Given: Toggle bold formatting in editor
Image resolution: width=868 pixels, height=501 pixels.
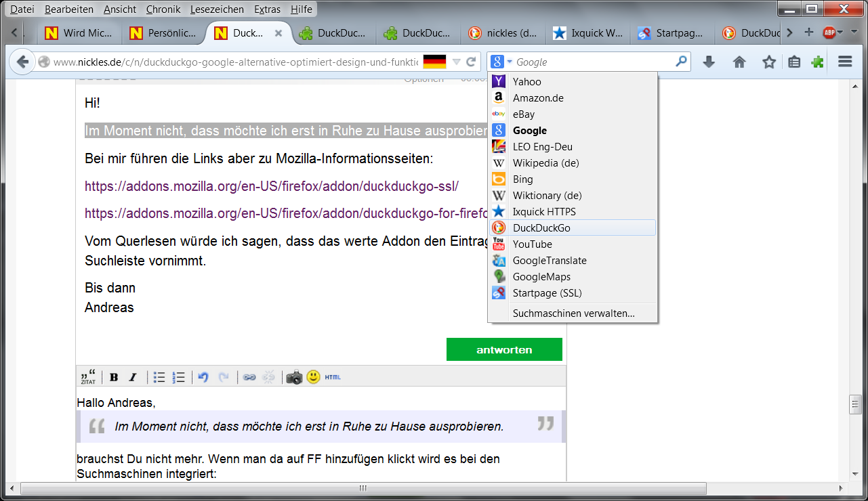Looking at the screenshot, I should [114, 378].
